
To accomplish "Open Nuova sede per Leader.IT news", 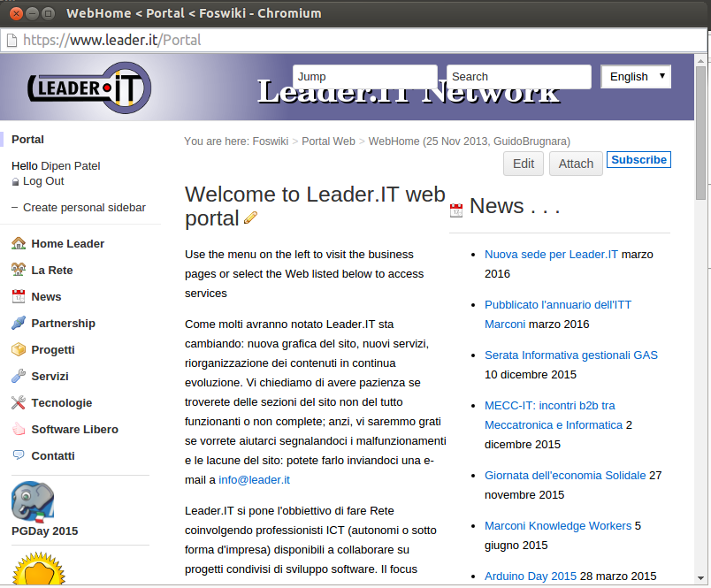I will tap(551, 255).
